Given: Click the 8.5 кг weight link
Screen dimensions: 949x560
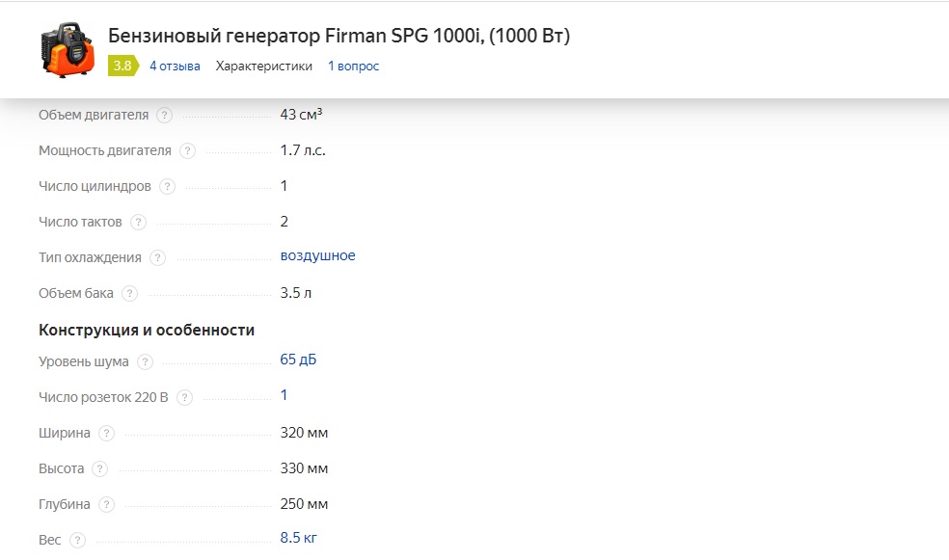Looking at the screenshot, I should tap(298, 538).
